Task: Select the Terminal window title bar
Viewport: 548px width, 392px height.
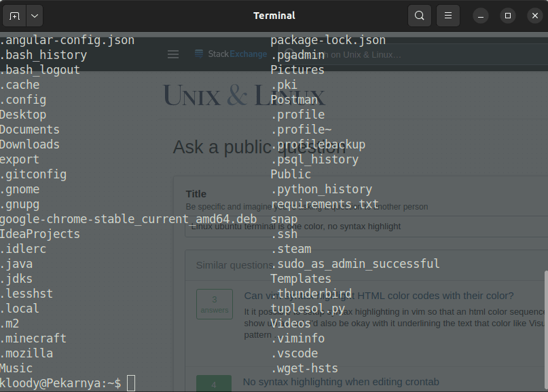Action: pyautogui.click(x=274, y=15)
